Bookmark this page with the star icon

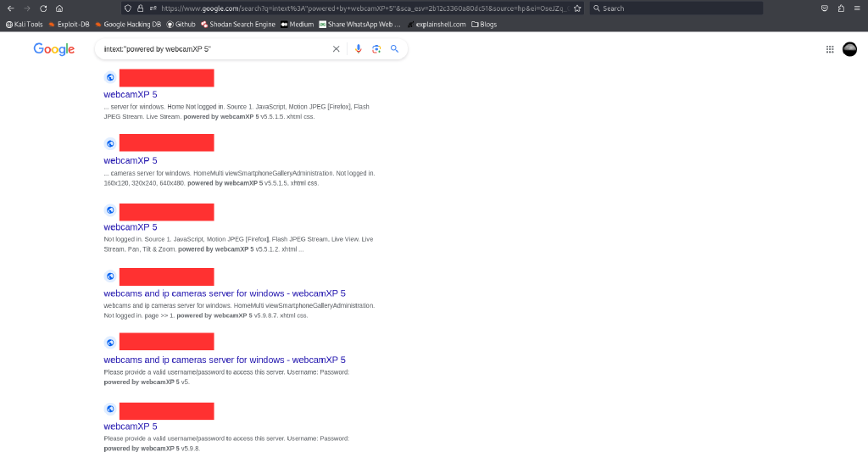[x=577, y=8]
